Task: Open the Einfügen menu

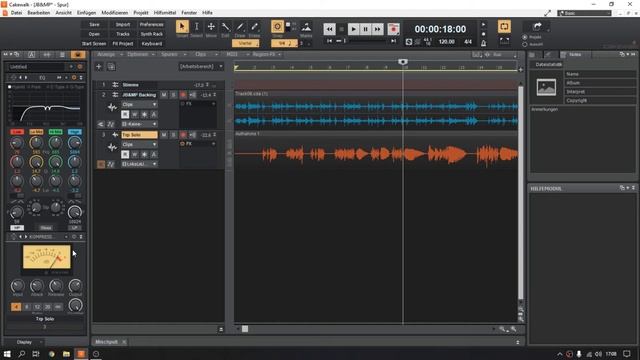Action: tap(87, 13)
